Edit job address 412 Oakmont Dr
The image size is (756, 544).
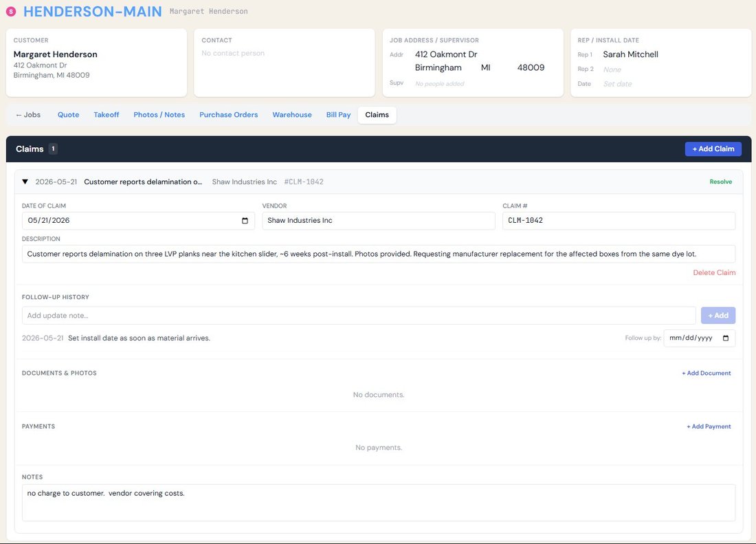pyautogui.click(x=446, y=54)
